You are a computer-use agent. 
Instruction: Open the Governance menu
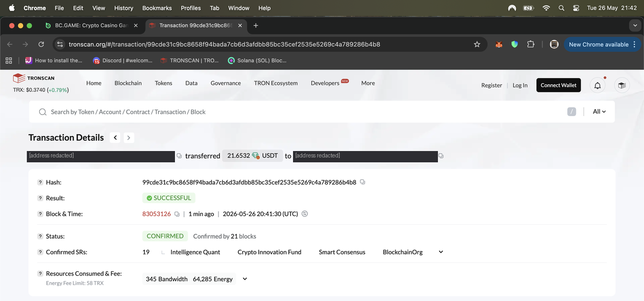tap(225, 83)
